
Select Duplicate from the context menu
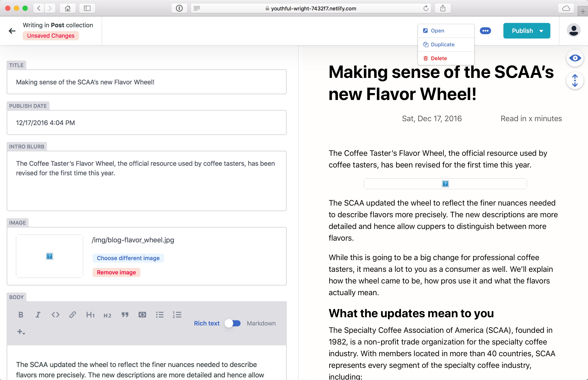(x=442, y=44)
